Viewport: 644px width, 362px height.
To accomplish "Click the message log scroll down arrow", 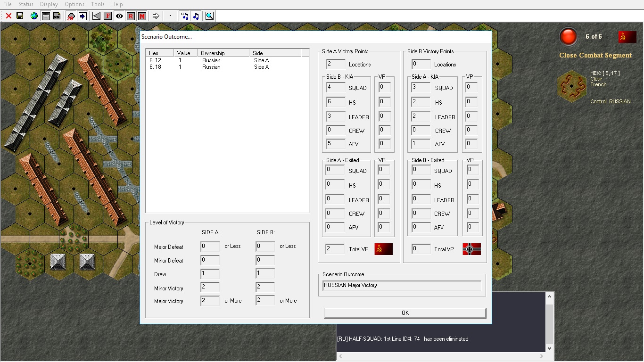I will 549,348.
